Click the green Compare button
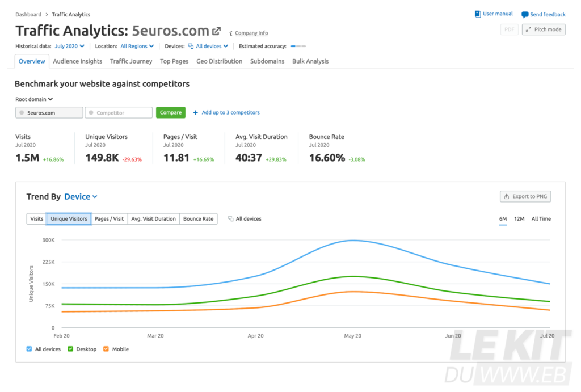 click(x=171, y=113)
